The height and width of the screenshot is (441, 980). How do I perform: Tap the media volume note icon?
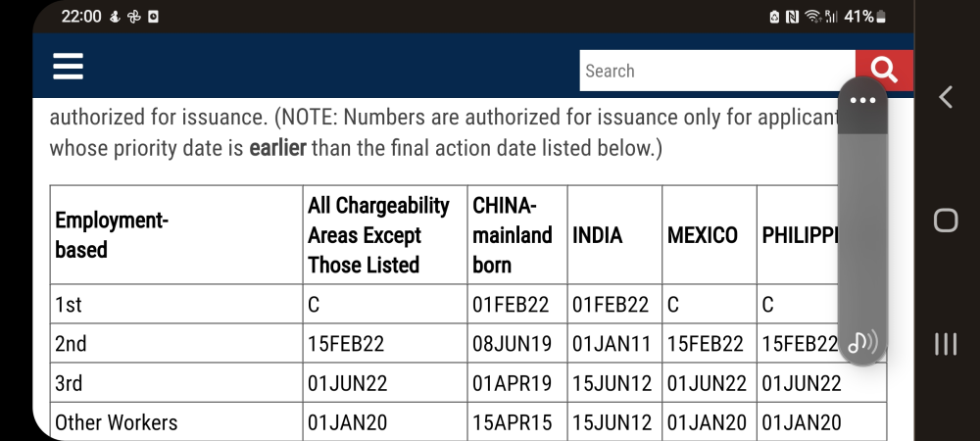click(862, 342)
